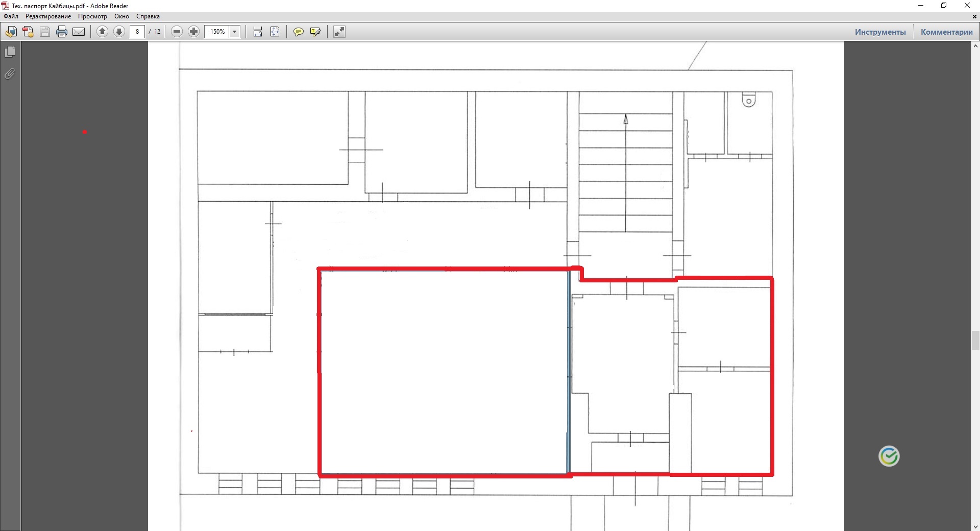Switch to read mode with expand icon
Image resolution: width=980 pixels, height=531 pixels.
click(x=339, y=32)
